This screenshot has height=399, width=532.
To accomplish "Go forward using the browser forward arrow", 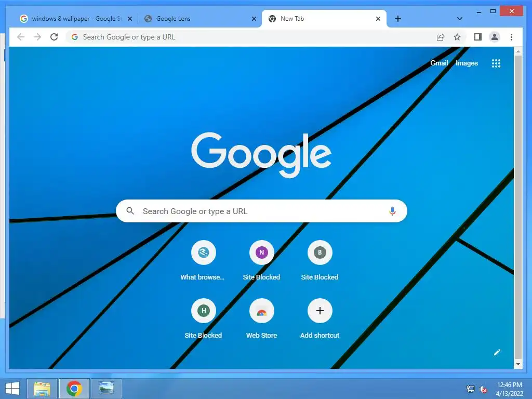I will click(37, 37).
